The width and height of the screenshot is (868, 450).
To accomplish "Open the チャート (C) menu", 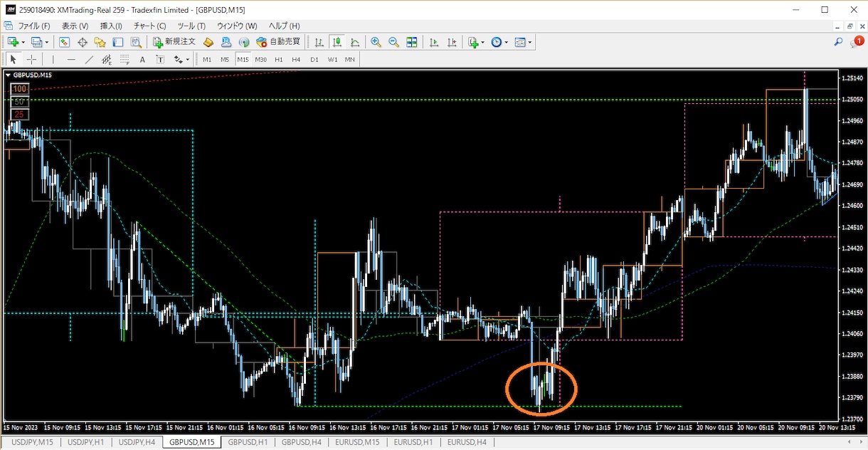I will 149,26.
